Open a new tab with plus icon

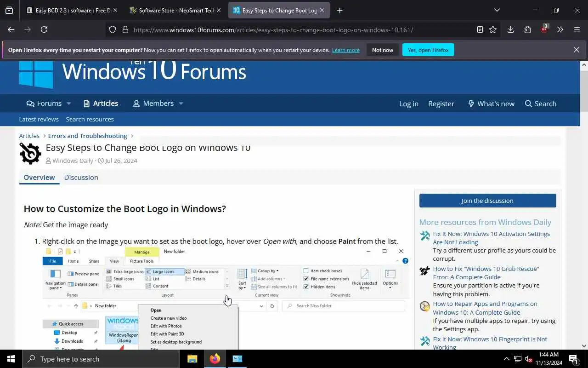339,10
